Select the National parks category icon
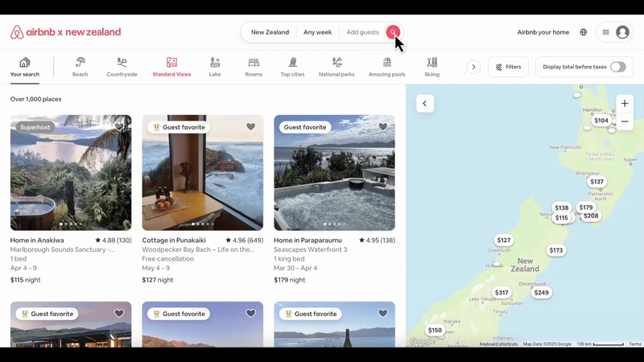Screen dimensions: 644x362 coord(336,62)
